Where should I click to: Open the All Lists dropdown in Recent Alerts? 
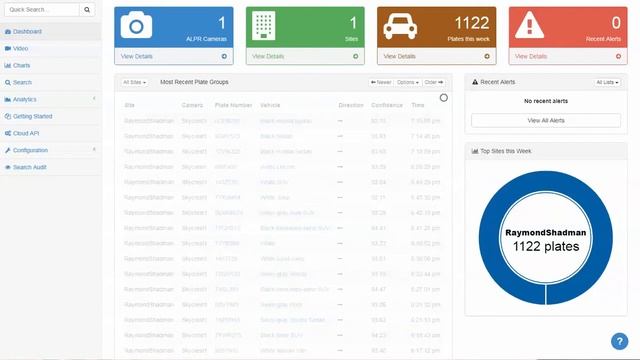pos(607,82)
